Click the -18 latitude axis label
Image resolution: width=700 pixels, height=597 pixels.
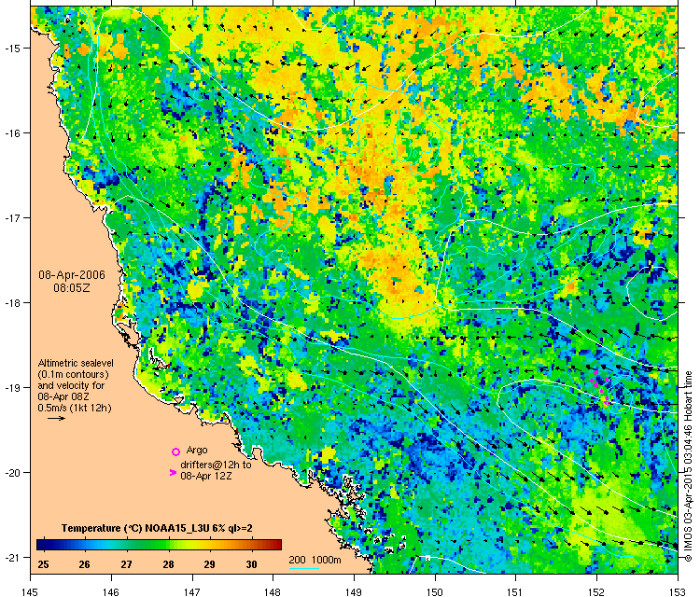11,303
